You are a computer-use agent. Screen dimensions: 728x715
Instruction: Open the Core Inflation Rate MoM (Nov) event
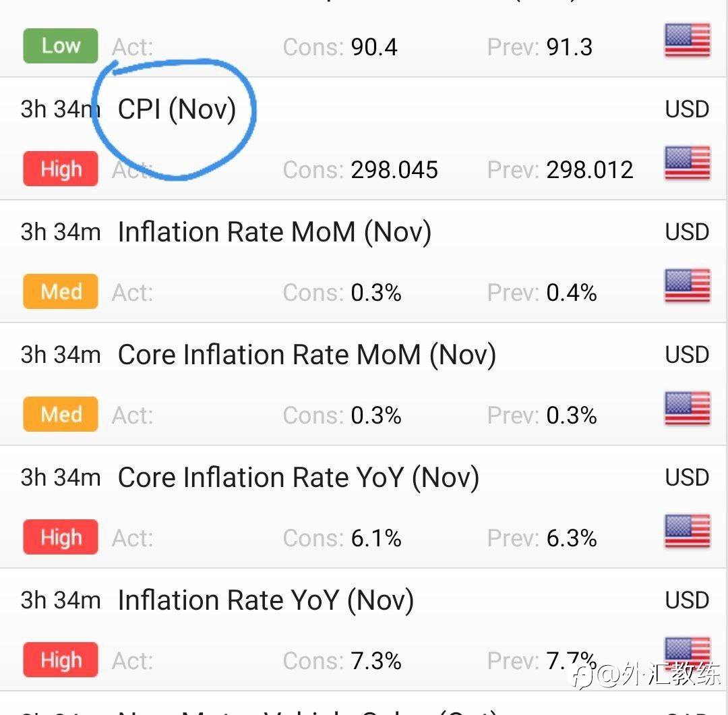tap(307, 355)
